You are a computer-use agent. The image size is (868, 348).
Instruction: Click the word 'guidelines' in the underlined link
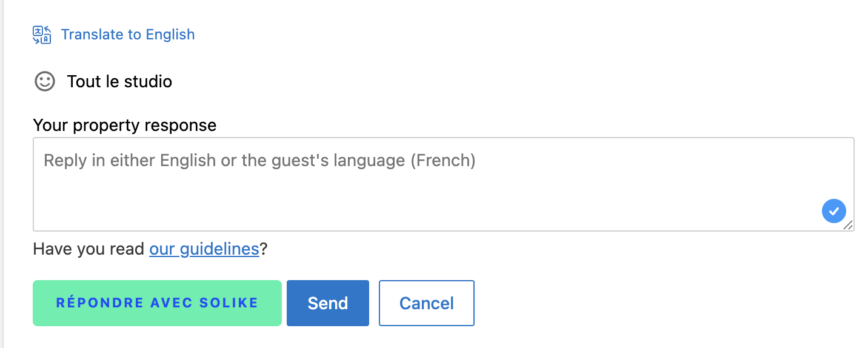(x=219, y=249)
